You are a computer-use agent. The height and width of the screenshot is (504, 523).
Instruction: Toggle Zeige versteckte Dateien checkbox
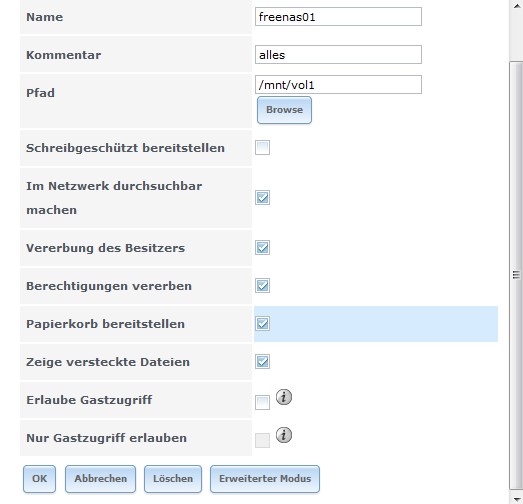tap(263, 362)
